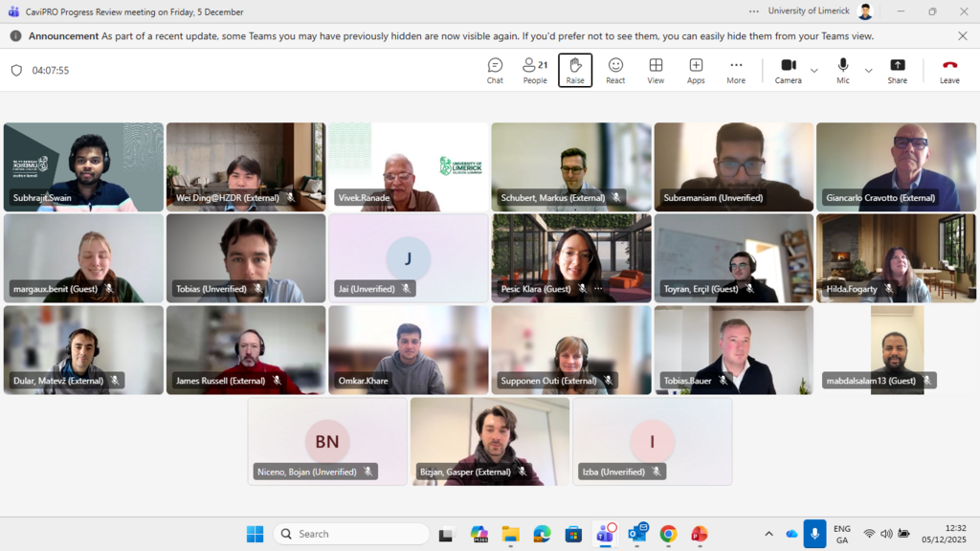The image size is (980, 551).
Task: Mute or unmute the Mic
Action: [843, 70]
